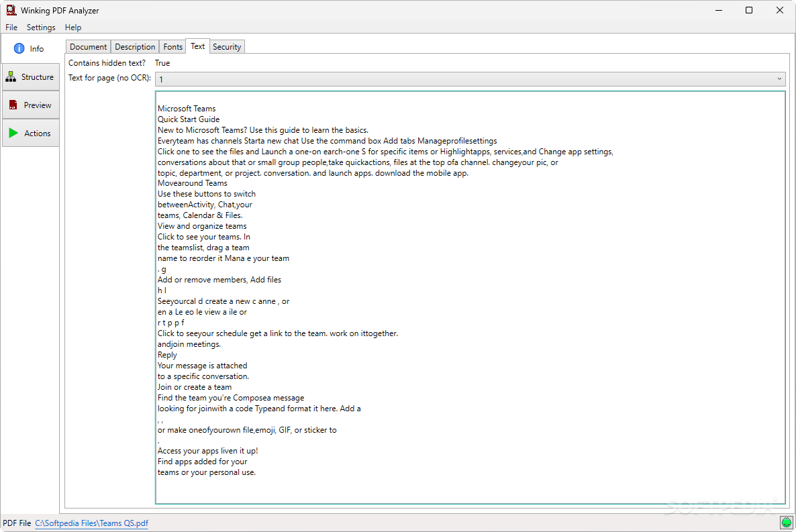Image resolution: width=796 pixels, height=532 pixels.
Task: Click the 'Movearound Teams' line
Action: (x=193, y=183)
